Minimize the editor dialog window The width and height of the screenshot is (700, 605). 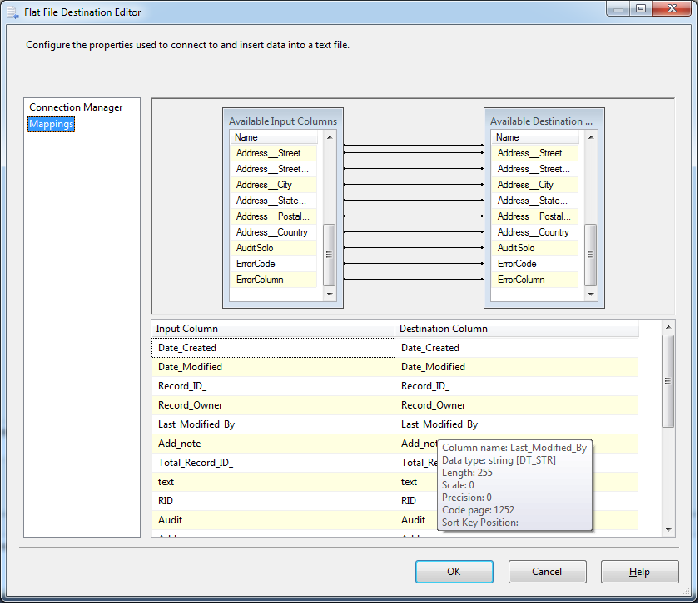point(618,8)
